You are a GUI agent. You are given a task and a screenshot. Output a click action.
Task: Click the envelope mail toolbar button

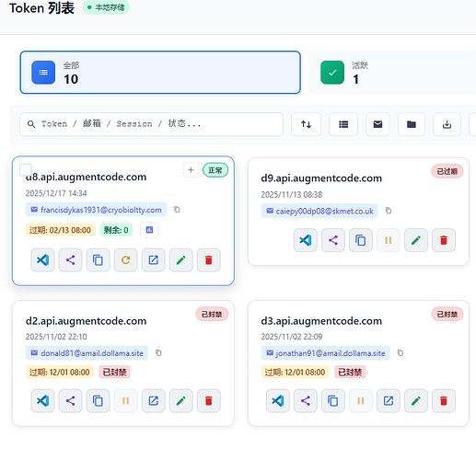coord(377,124)
